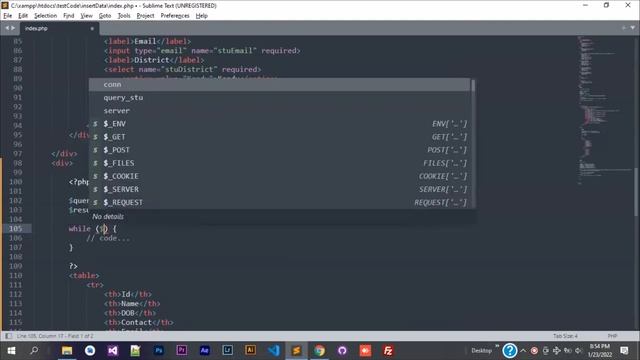Open the tab list dropdown arrow
Image resolution: width=640 pixels, height=360 pixels.
point(632,28)
